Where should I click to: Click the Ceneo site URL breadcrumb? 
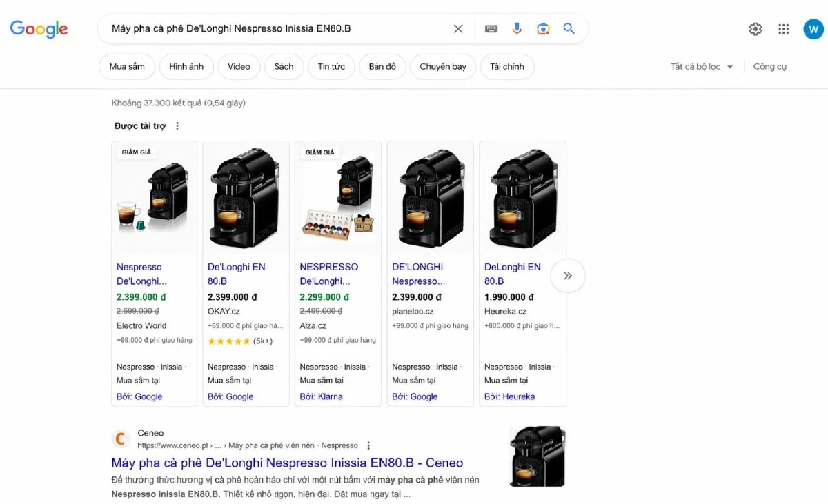(x=248, y=445)
